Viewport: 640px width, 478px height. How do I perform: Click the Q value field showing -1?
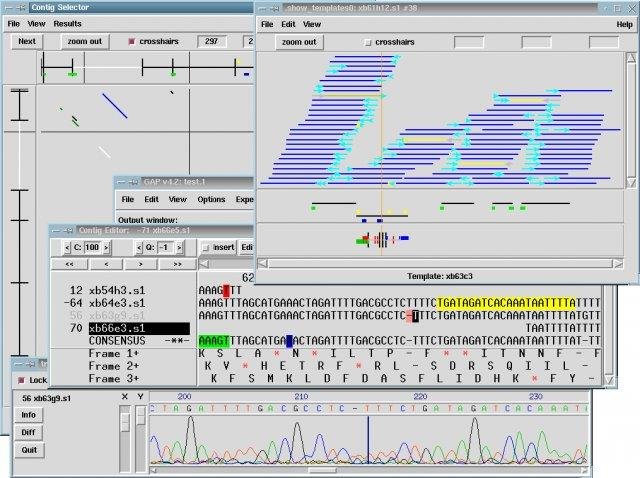pyautogui.click(x=165, y=247)
